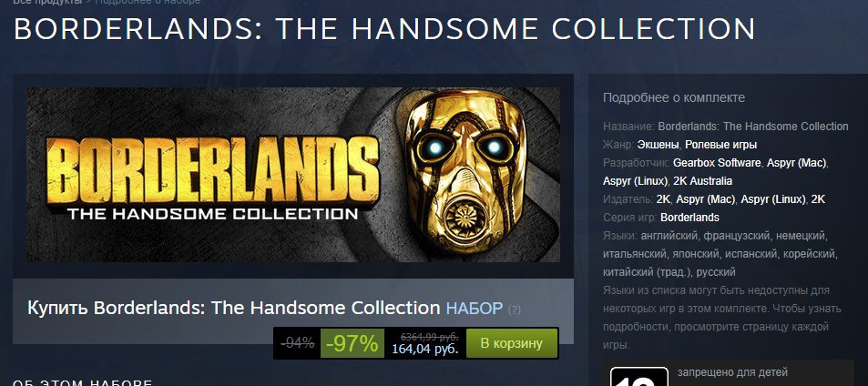Screen dimensions: 868x386
Task: Open the Borderlands game series link
Action: click(689, 218)
